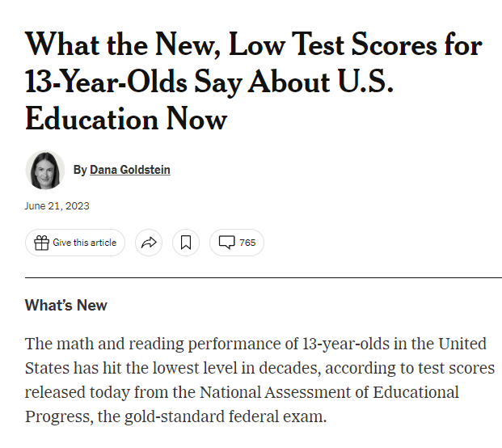Click the word "By" before the author name

pos(79,170)
